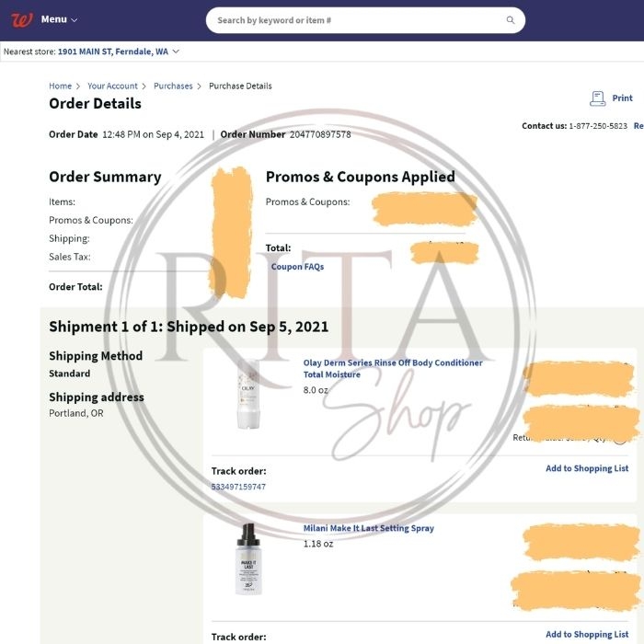Viewport: 644px width, 644px height.
Task: Open Olay Derm Series Body Conditioner link
Action: (393, 368)
